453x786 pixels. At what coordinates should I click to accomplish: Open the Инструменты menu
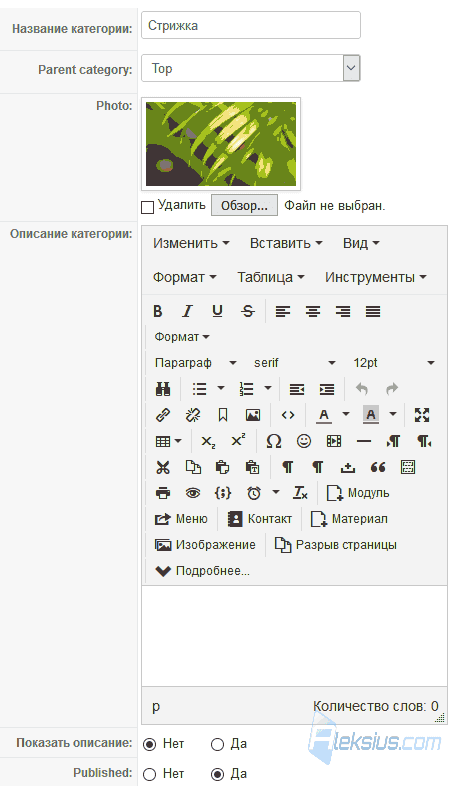[376, 277]
